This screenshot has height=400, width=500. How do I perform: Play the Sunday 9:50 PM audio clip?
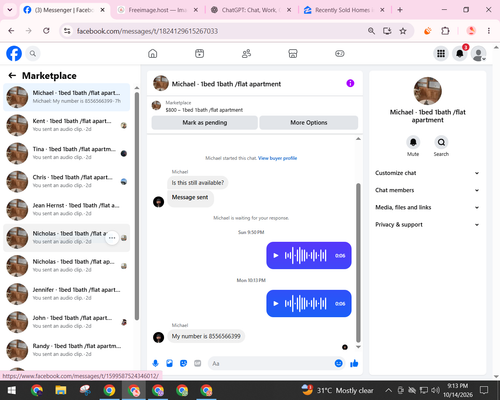click(x=276, y=256)
